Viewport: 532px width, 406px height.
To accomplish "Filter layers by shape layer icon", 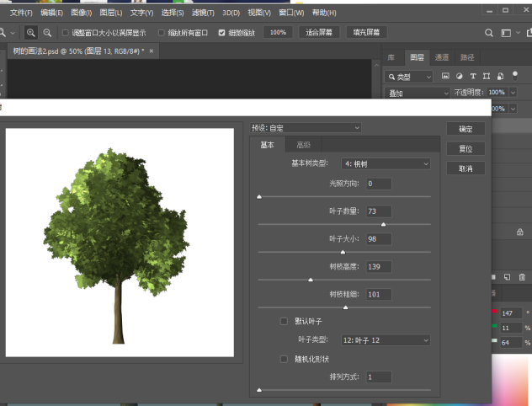I will click(x=487, y=77).
